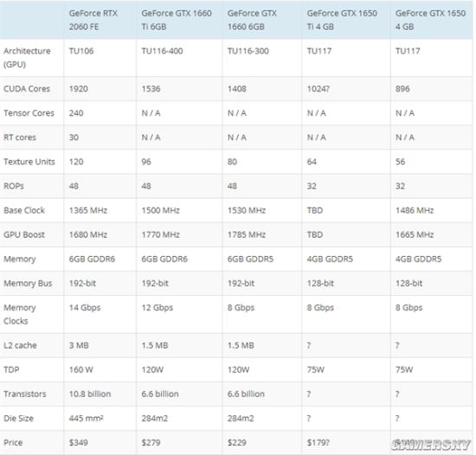This screenshot has width=476, height=455.
Task: Click the GeForce GTX 1660 6GB header
Action: click(252, 20)
